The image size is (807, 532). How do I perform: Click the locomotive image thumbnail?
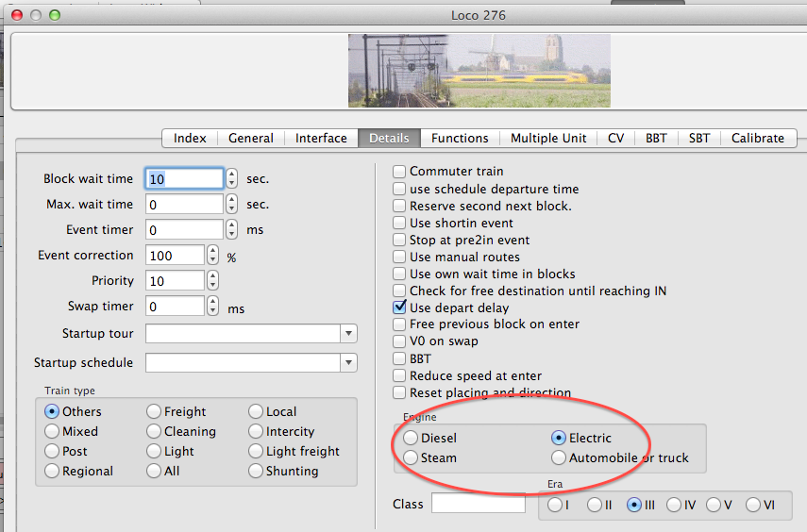pos(479,71)
